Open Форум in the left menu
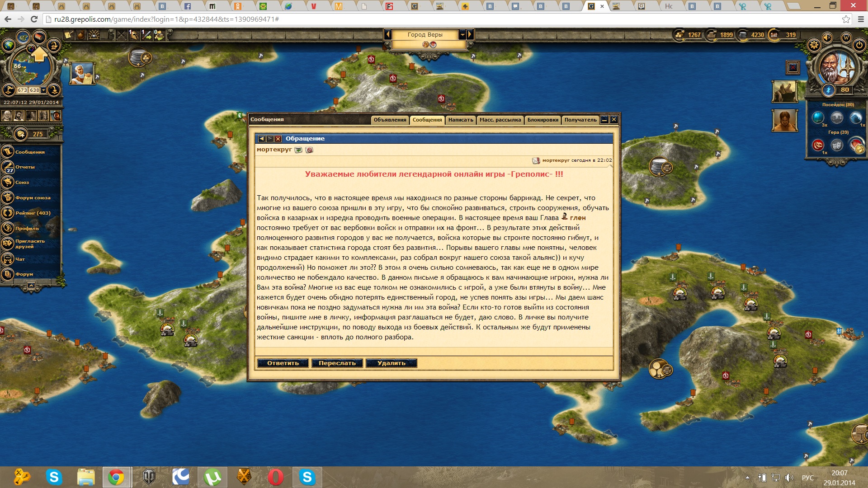The height and width of the screenshot is (488, 868). pyautogui.click(x=30, y=274)
